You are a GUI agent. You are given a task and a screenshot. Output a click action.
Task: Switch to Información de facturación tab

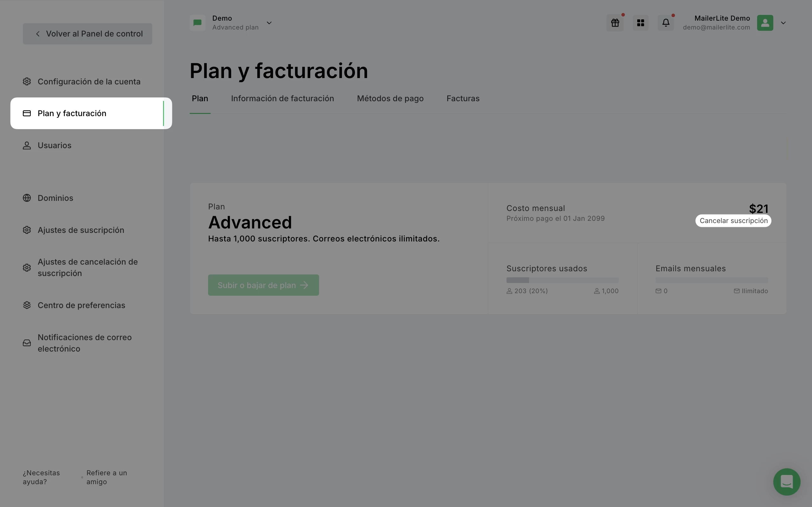pyautogui.click(x=282, y=99)
